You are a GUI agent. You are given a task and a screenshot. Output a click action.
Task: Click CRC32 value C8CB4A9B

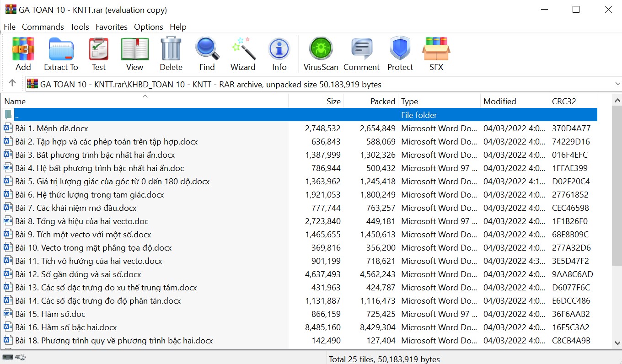point(571,340)
